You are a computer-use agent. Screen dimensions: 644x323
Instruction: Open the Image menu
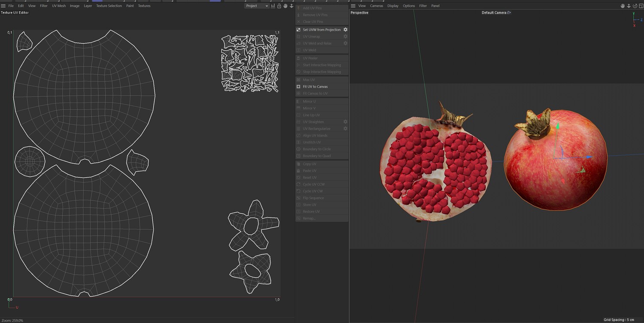tap(75, 6)
